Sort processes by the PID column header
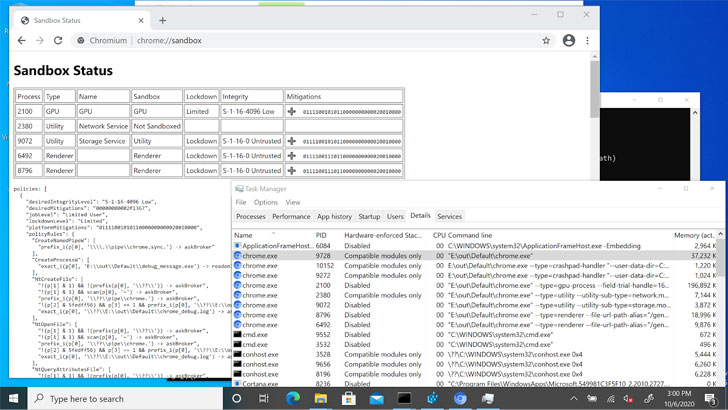The image size is (728, 410). click(x=322, y=234)
